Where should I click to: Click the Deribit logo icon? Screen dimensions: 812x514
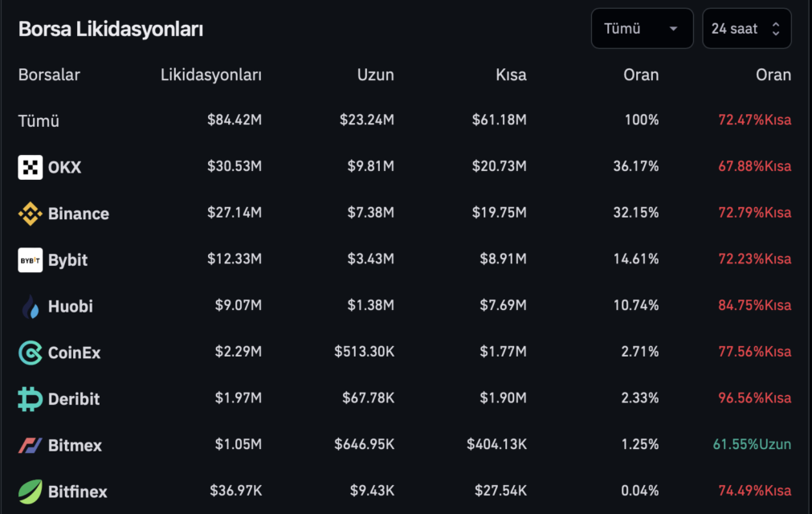point(30,399)
